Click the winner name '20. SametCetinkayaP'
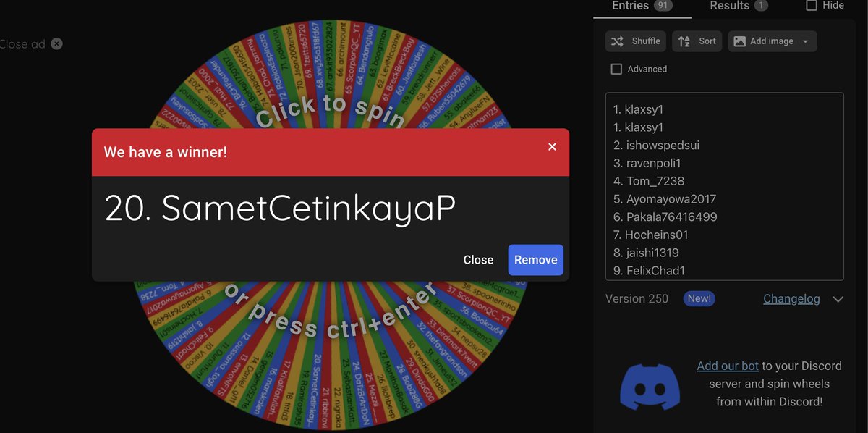The width and height of the screenshot is (868, 433). coord(281,209)
